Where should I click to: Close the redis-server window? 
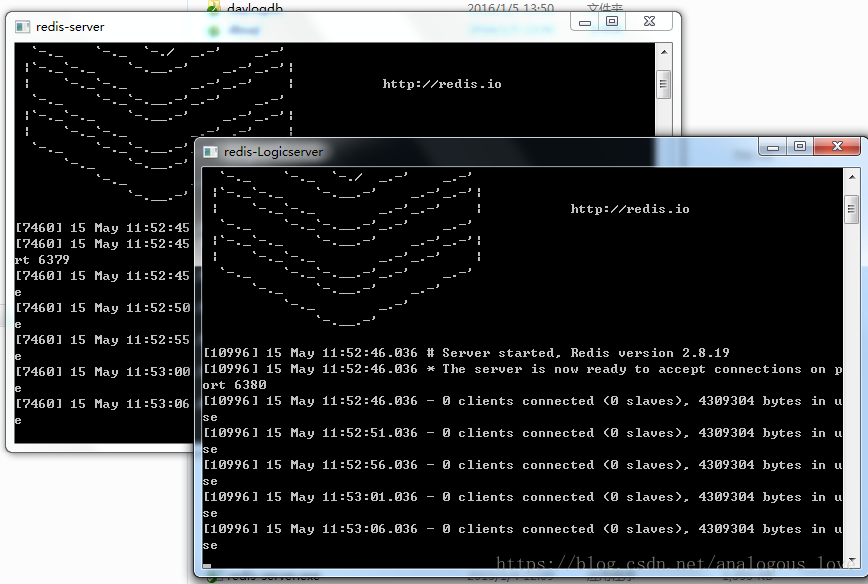pyautogui.click(x=649, y=22)
